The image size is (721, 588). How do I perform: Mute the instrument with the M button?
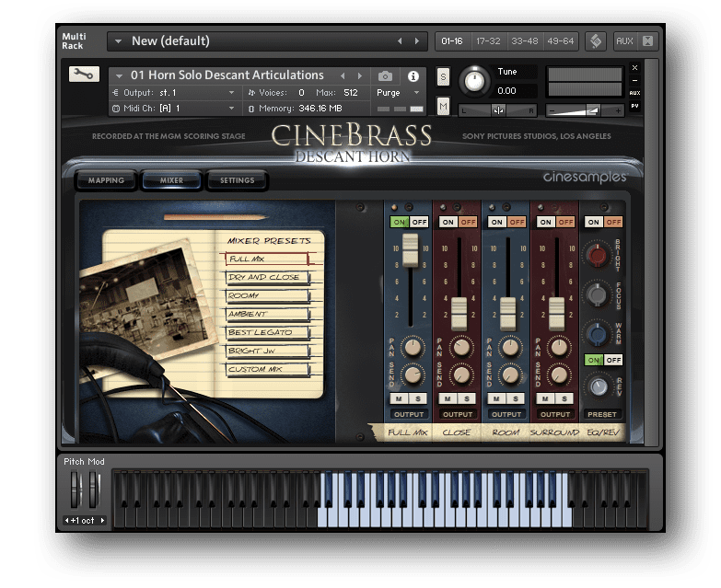point(443,107)
